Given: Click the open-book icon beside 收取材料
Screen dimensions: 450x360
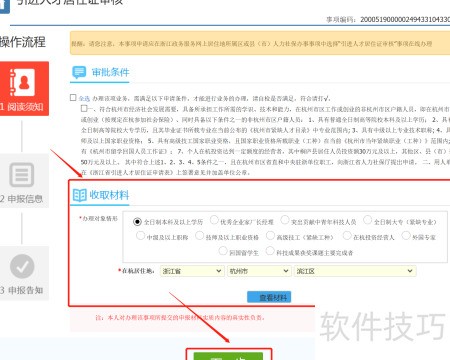Looking at the screenshot, I should pos(79,195).
